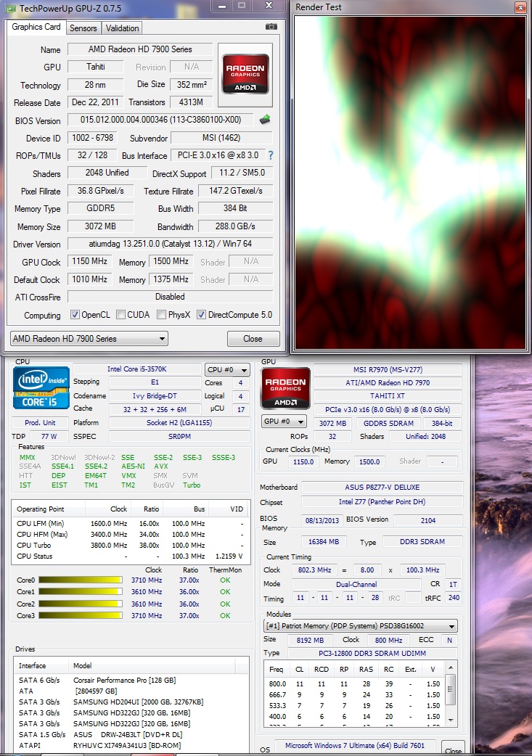The width and height of the screenshot is (532, 756).
Task: Click the 'ASUS P8Z77-V DELUXE' motherboard value
Action: (382, 488)
